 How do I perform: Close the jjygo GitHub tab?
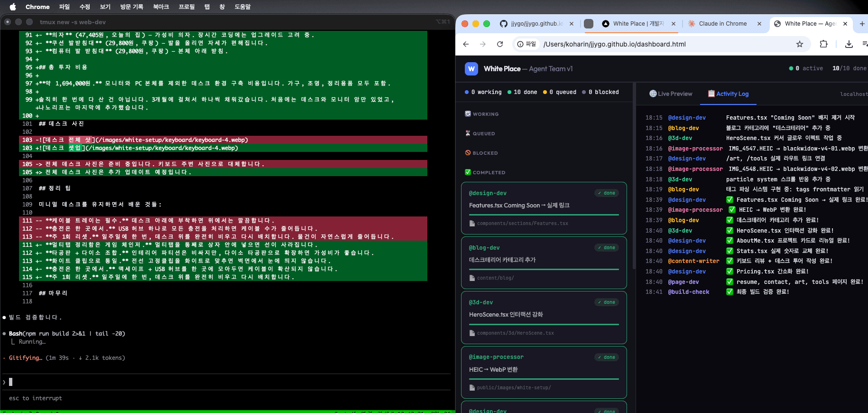pos(572,24)
